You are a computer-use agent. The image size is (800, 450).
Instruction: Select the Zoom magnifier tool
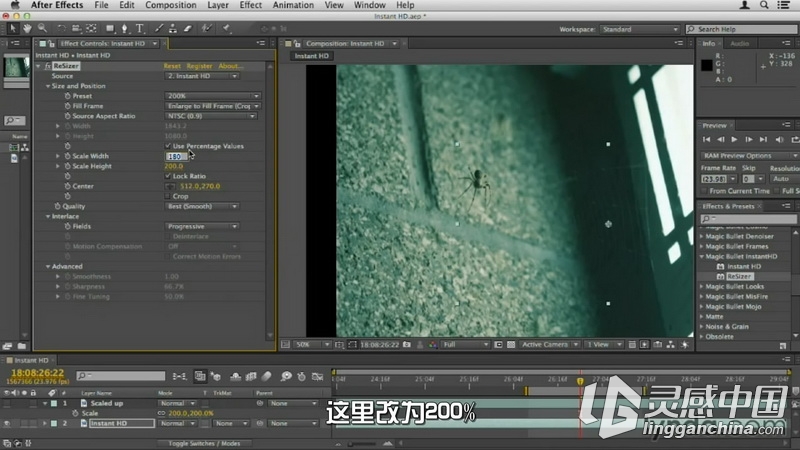click(42, 29)
